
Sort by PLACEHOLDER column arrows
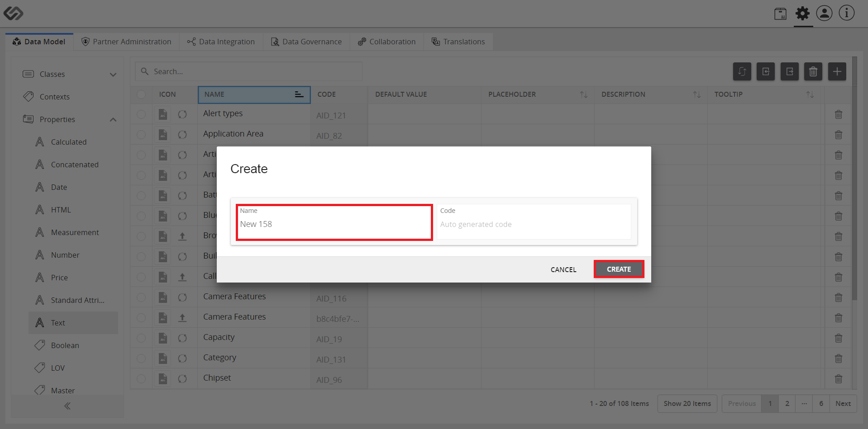[x=584, y=94]
